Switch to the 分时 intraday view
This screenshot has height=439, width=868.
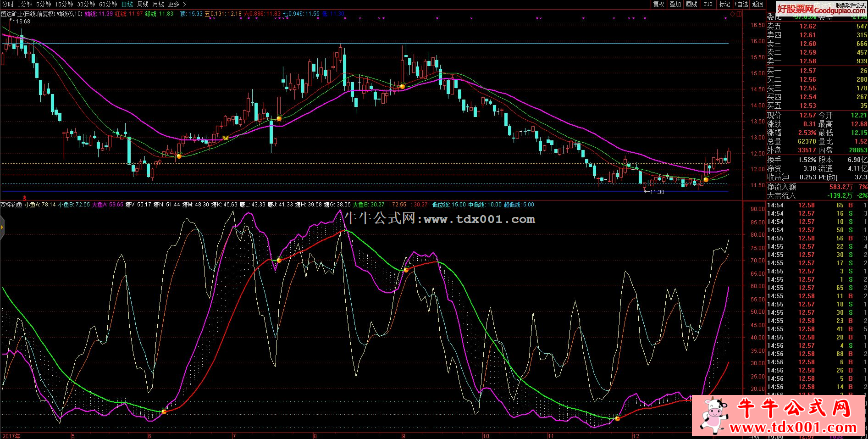pos(7,4)
